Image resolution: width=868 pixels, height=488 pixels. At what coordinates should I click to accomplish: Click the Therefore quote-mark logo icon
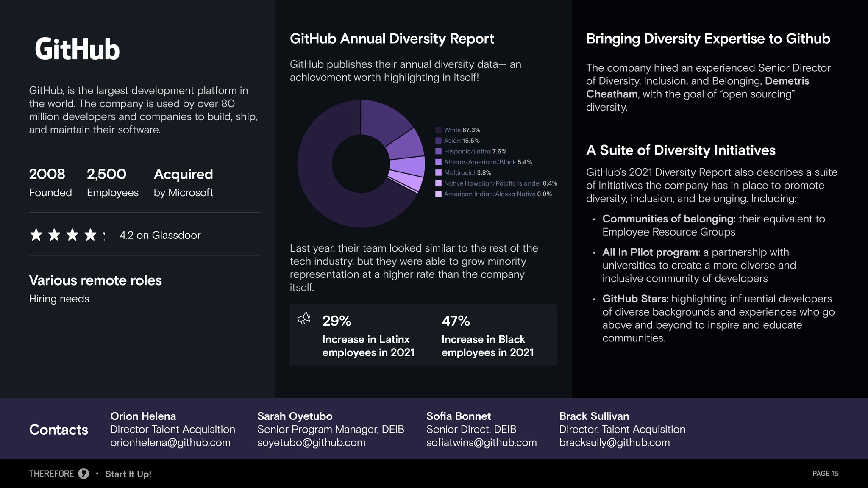click(83, 474)
